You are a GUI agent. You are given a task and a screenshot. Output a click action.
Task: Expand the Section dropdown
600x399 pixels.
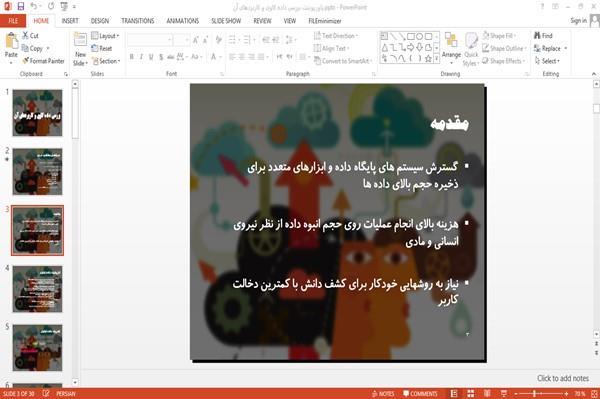tap(106, 61)
